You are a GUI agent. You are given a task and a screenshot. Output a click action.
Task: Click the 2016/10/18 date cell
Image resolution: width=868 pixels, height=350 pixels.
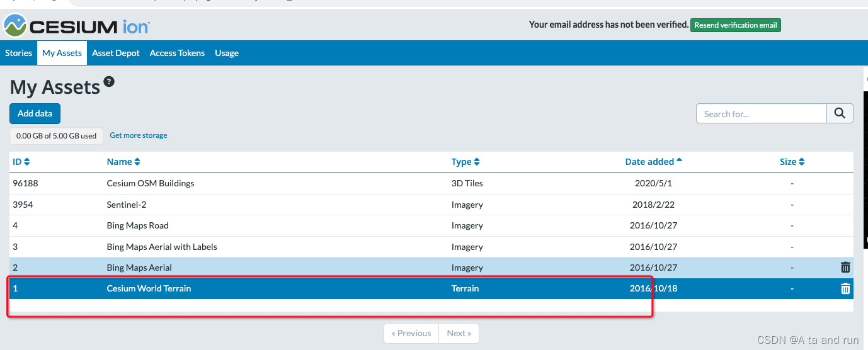pyautogui.click(x=653, y=288)
